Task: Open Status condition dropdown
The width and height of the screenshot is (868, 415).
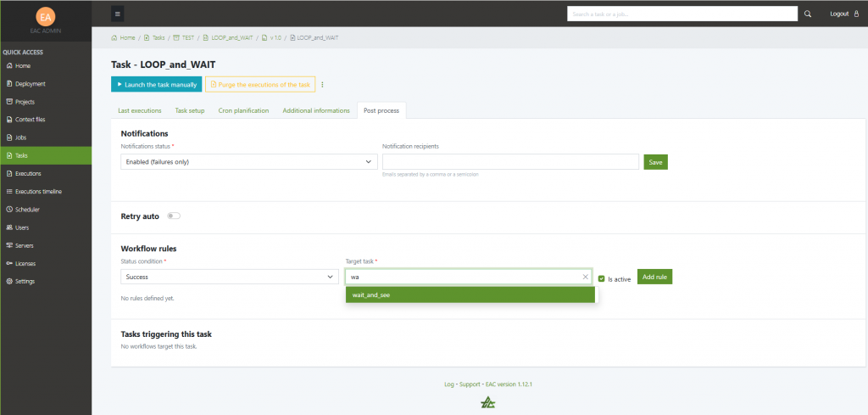Action: (230, 277)
